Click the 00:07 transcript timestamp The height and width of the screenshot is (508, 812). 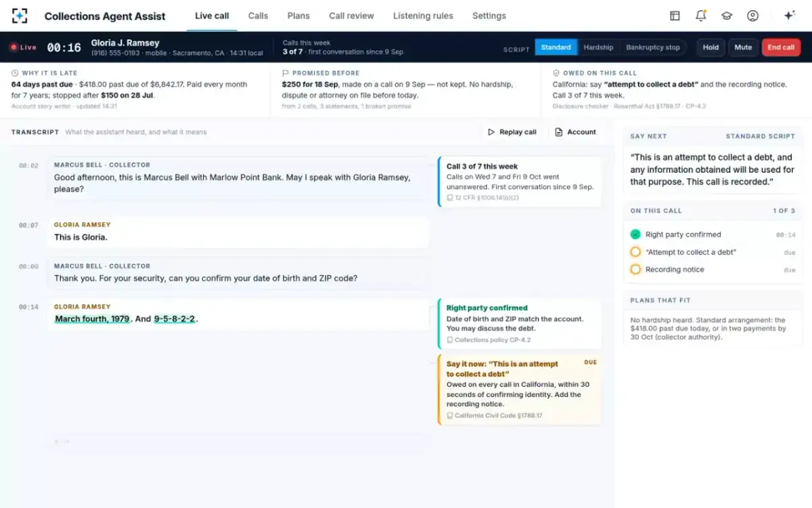point(28,225)
